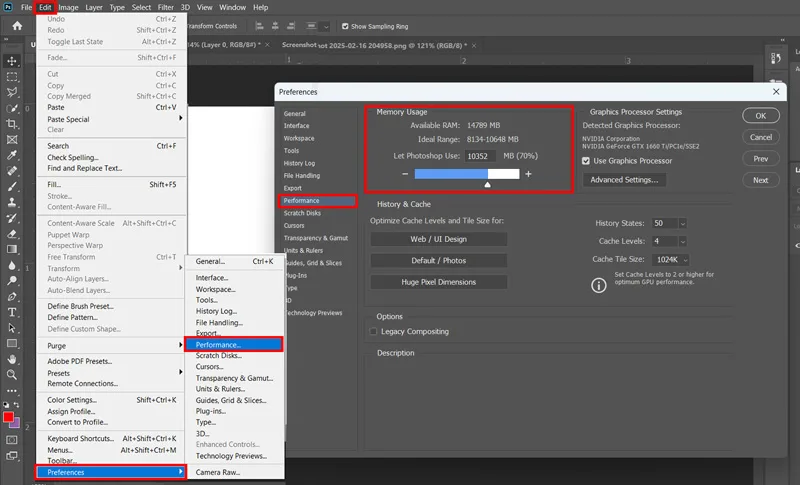
Task: Click the memory usage slider bar
Action: (467, 174)
